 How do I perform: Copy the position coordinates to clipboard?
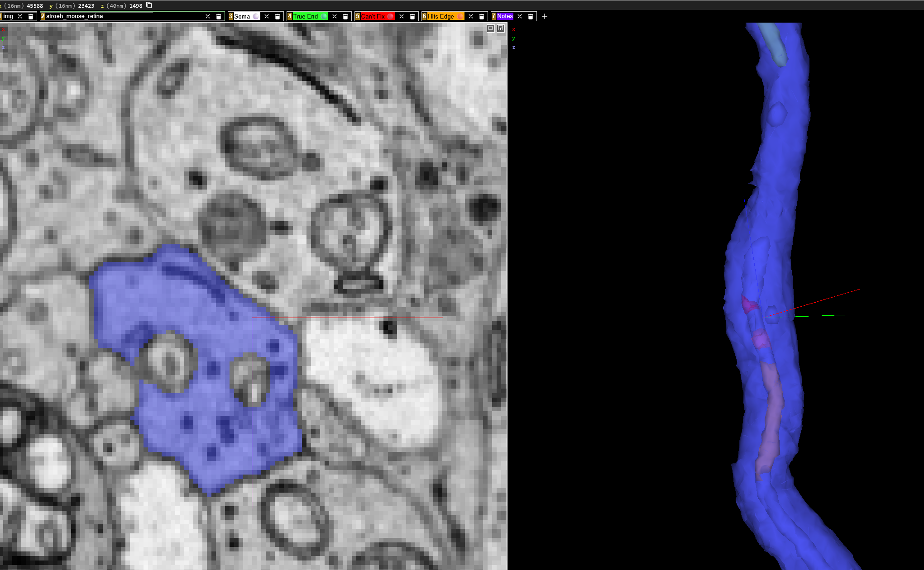click(x=149, y=5)
